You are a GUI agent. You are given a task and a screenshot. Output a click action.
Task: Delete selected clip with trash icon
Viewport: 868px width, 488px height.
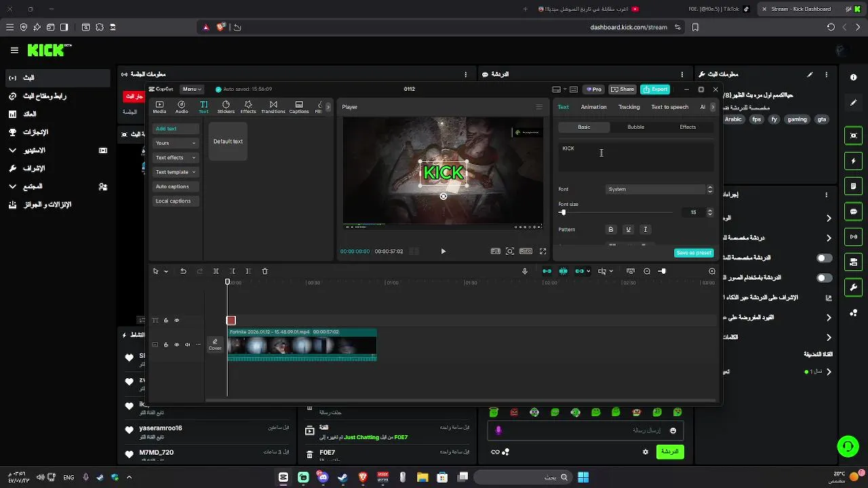click(x=265, y=271)
